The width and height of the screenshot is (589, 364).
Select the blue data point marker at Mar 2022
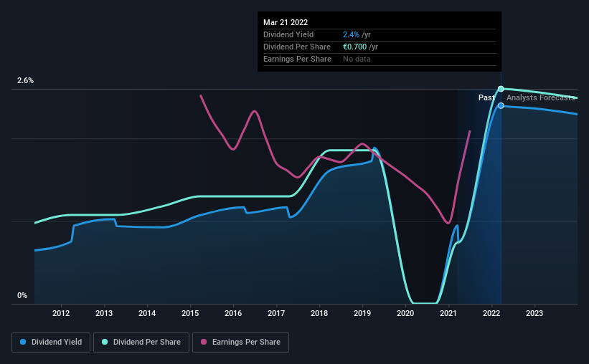[501, 106]
